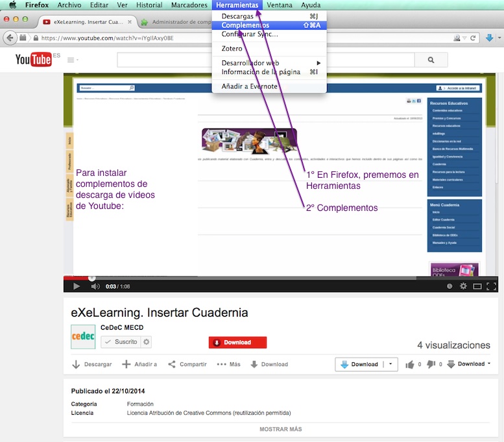Click the Formación category text
Viewport: 504px width, 442px height.
point(140,404)
